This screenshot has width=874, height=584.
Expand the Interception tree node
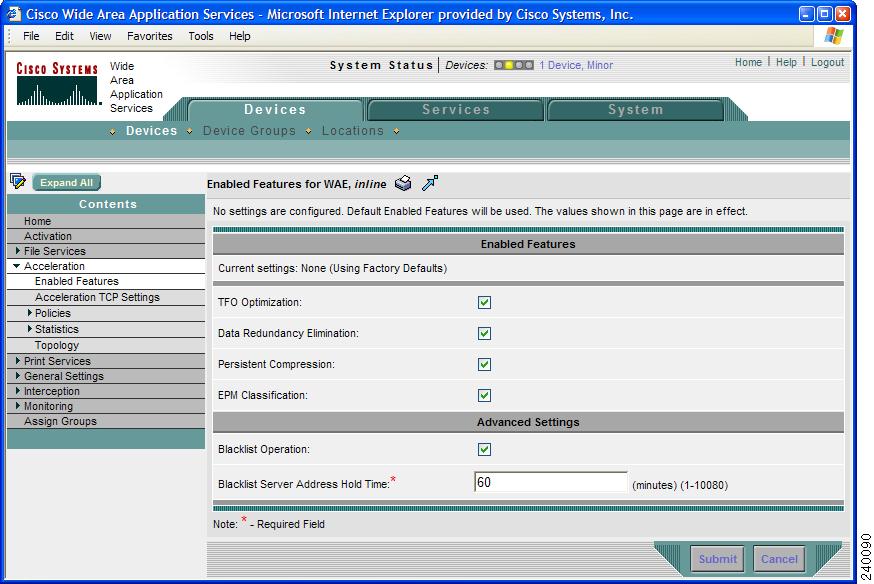click(18, 391)
